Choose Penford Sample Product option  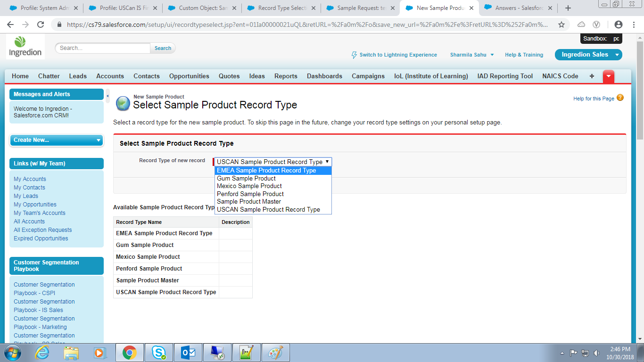273,194
